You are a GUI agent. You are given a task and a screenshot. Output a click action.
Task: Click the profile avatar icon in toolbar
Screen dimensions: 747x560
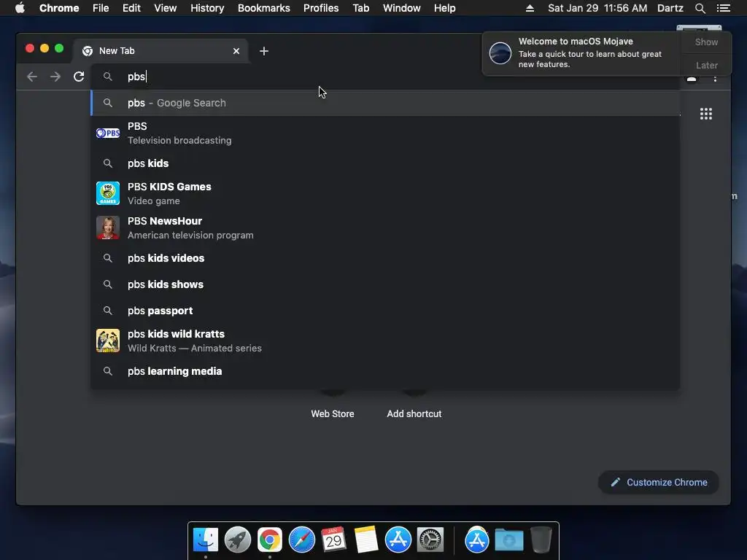[692, 79]
